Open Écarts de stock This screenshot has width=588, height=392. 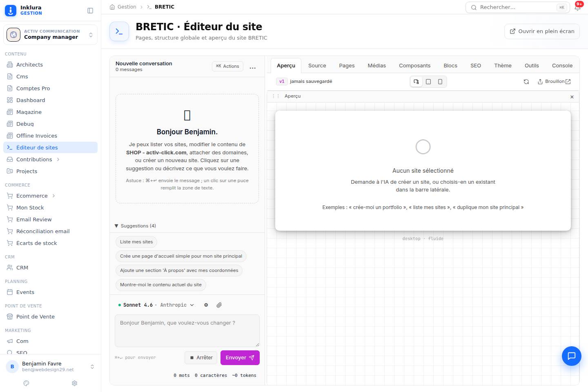tap(50, 243)
